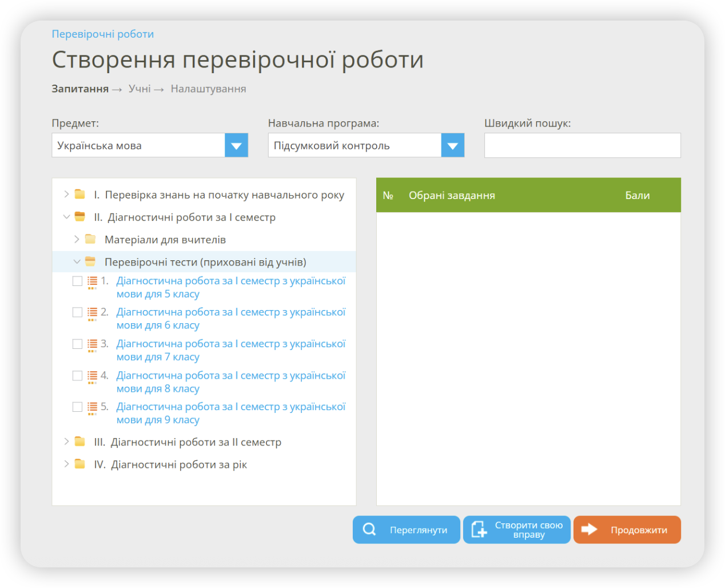Click the exercise icon next to 6 клас test
Image resolution: width=725 pixels, height=588 pixels.
(91, 312)
